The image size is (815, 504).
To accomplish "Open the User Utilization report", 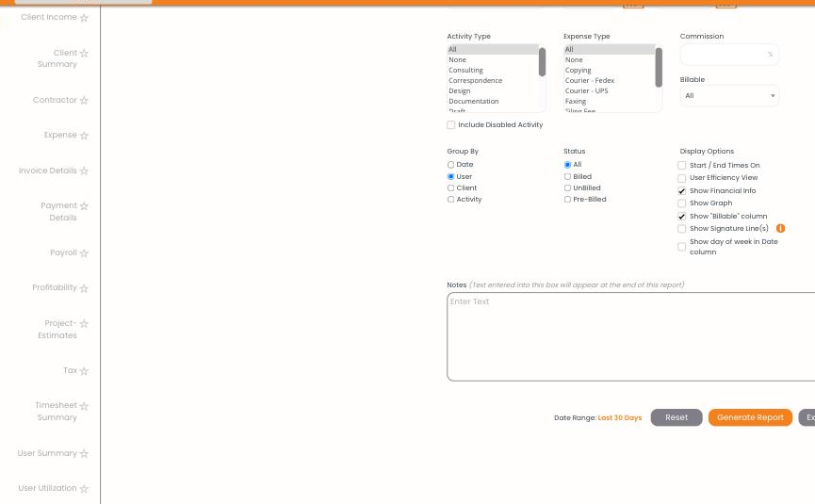I will [x=47, y=488].
